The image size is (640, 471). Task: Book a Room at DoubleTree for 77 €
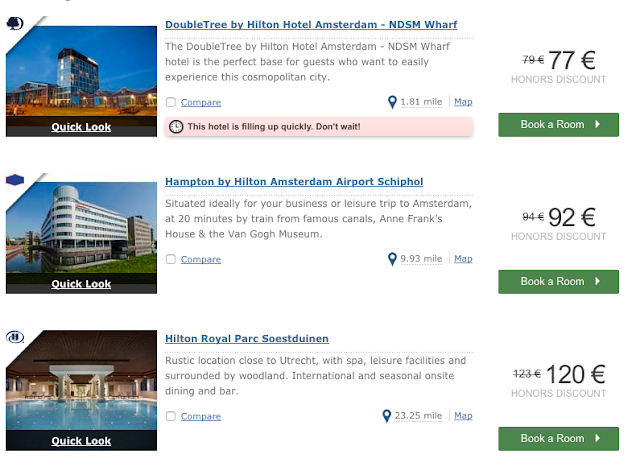(x=559, y=125)
